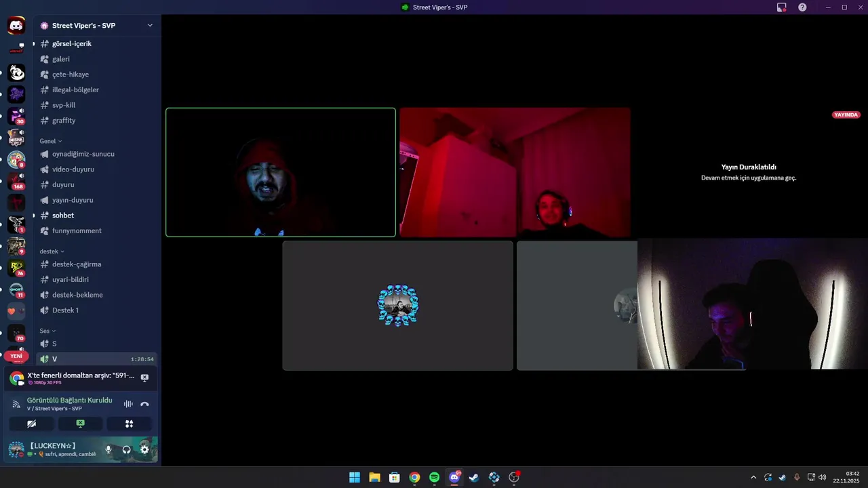Open server icon with 76 badge

[x=16, y=268]
